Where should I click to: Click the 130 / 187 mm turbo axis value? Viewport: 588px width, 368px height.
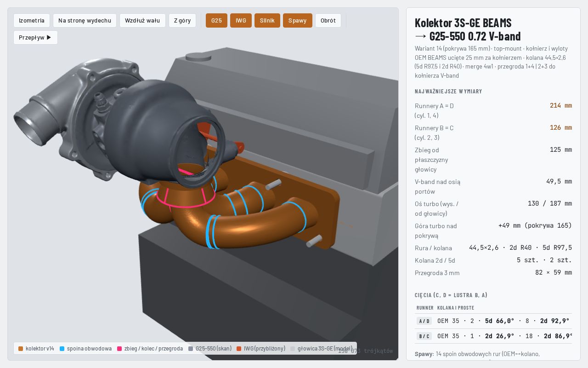[550, 203]
